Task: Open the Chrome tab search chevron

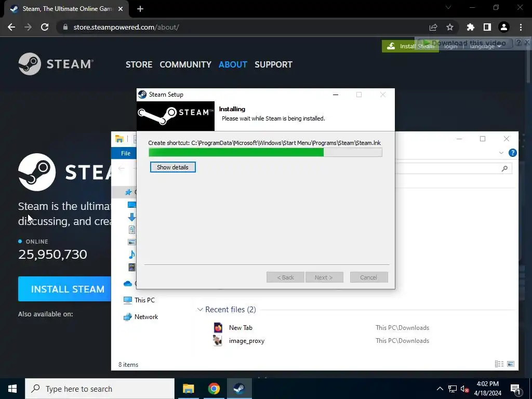Action: tap(448, 7)
